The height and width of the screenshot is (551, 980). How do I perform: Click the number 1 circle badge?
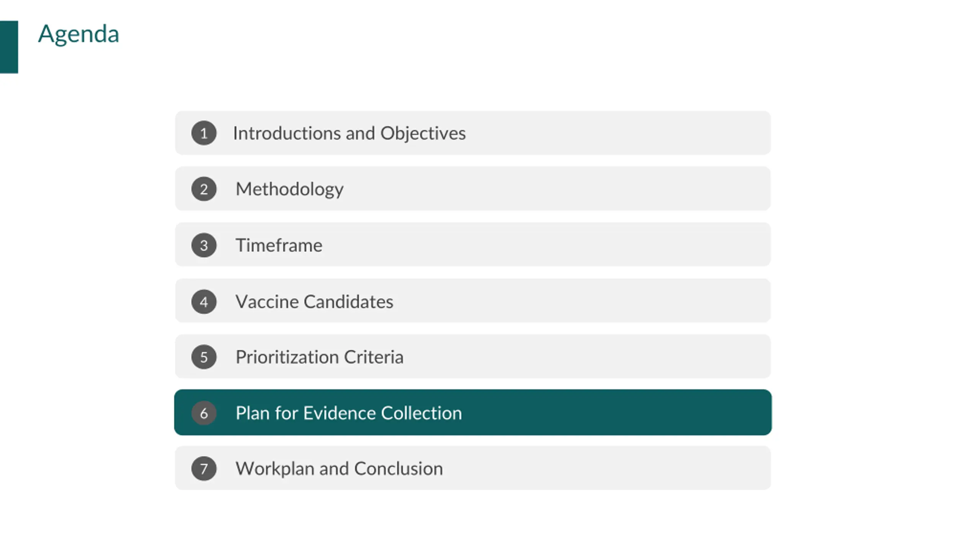pyautogui.click(x=204, y=133)
